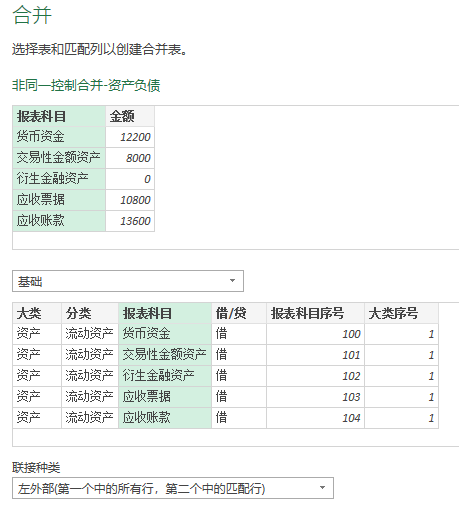The height and width of the screenshot is (505, 459).
Task: Click the 货币资金 cell in second table
Action: [x=165, y=334]
